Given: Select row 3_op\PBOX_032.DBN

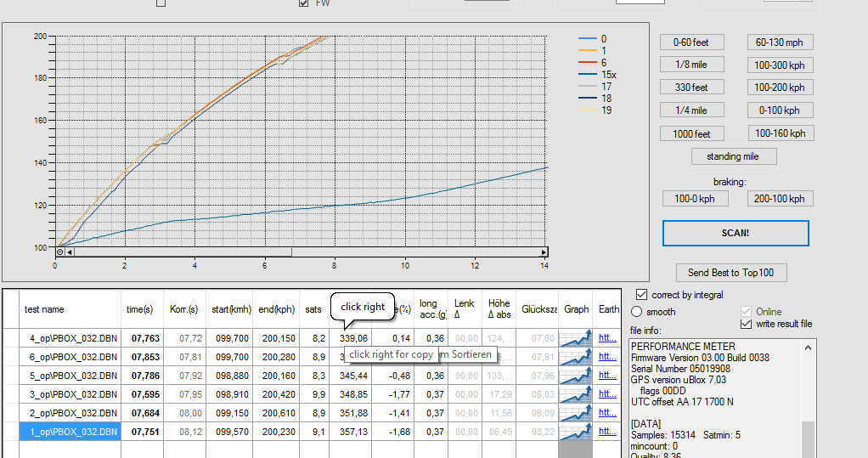Looking at the screenshot, I should (x=70, y=394).
